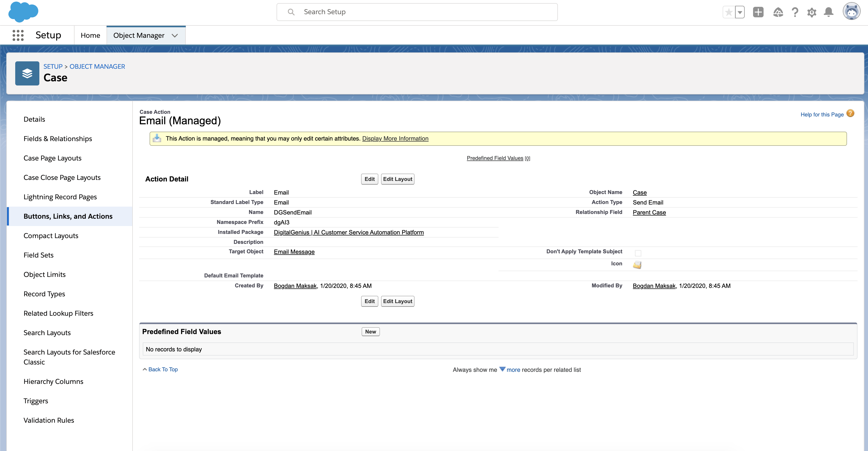The width and height of the screenshot is (868, 451).
Task: Click the blue arrow to show fewer records
Action: pos(502,369)
